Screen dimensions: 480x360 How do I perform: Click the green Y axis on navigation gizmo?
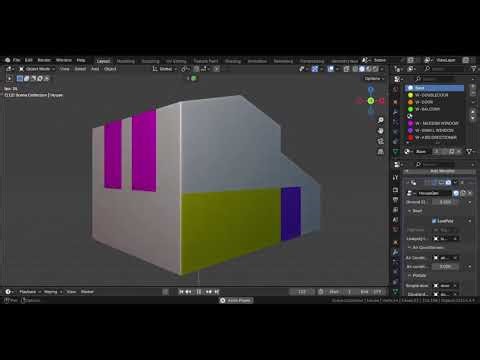click(x=371, y=101)
